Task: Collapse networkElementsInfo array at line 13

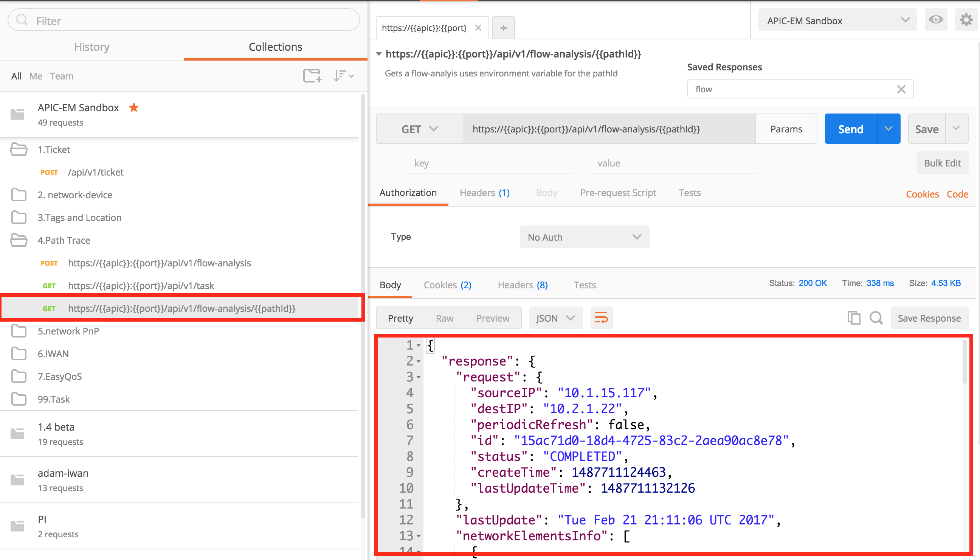Action: coord(419,536)
